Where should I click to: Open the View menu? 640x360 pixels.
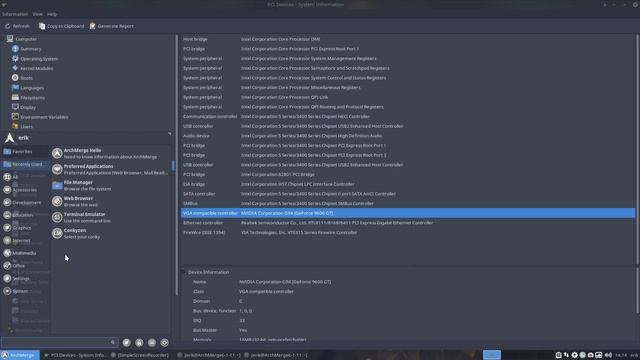pos(37,14)
